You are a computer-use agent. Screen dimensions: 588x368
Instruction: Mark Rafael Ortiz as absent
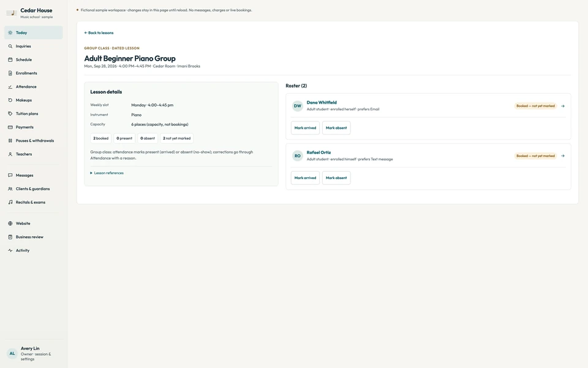click(x=336, y=178)
